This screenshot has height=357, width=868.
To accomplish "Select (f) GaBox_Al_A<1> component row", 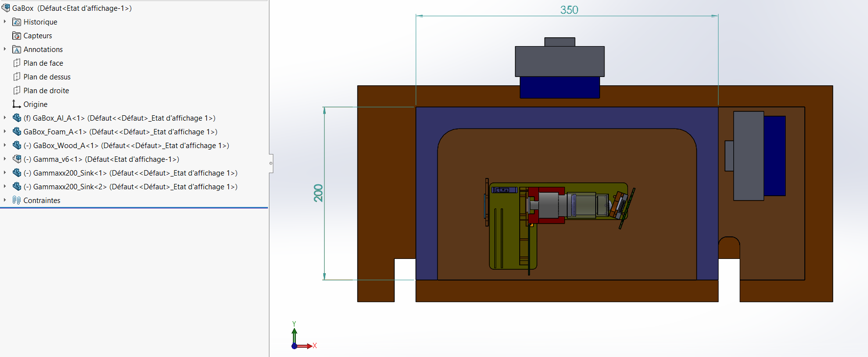I will pyautogui.click(x=120, y=118).
